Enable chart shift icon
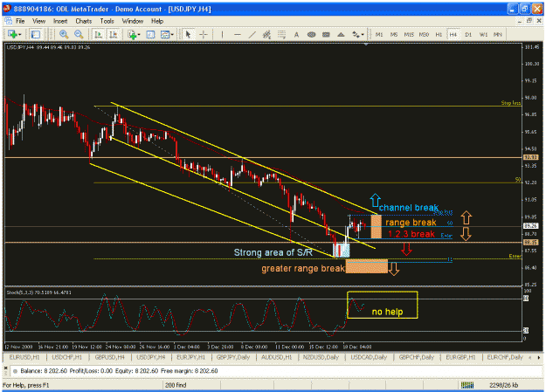 click(114, 34)
